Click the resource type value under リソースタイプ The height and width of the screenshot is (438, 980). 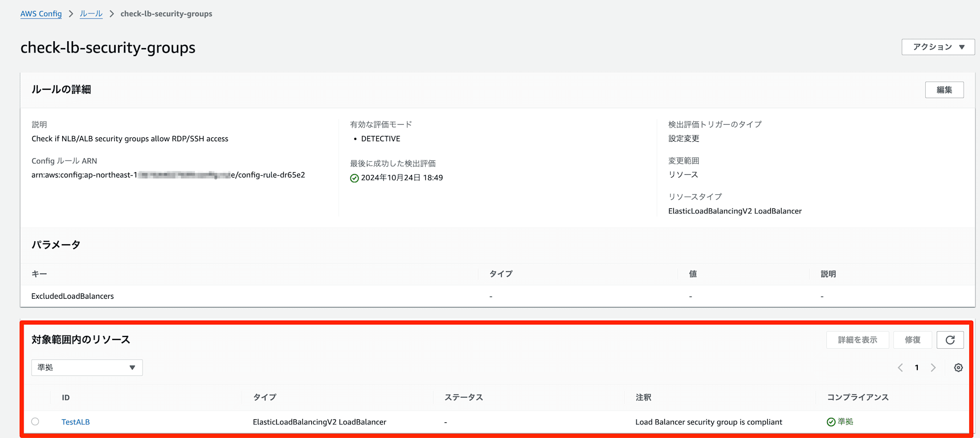tap(735, 211)
